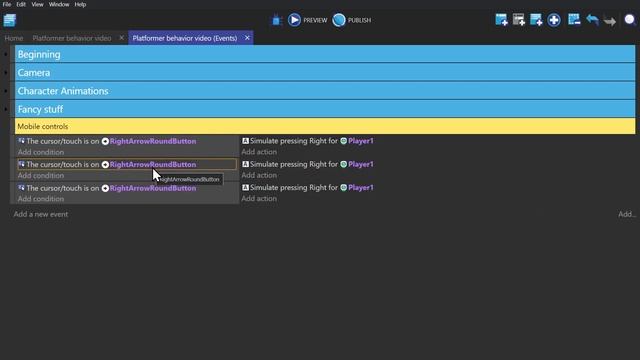This screenshot has height=360, width=640.
Task: Click Player1 in the third event's action
Action: (x=360, y=188)
